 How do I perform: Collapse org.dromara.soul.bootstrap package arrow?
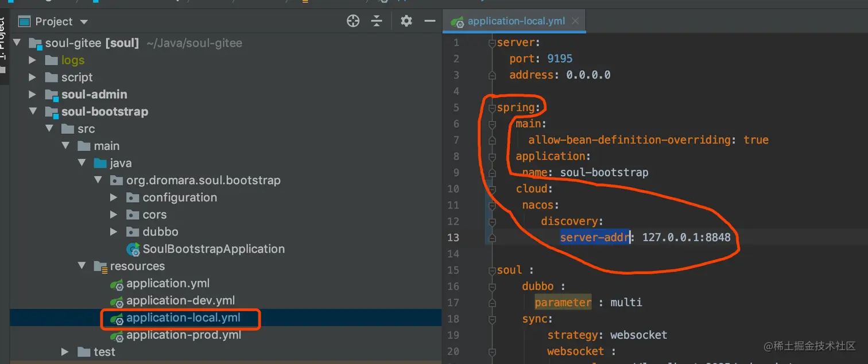click(x=97, y=180)
